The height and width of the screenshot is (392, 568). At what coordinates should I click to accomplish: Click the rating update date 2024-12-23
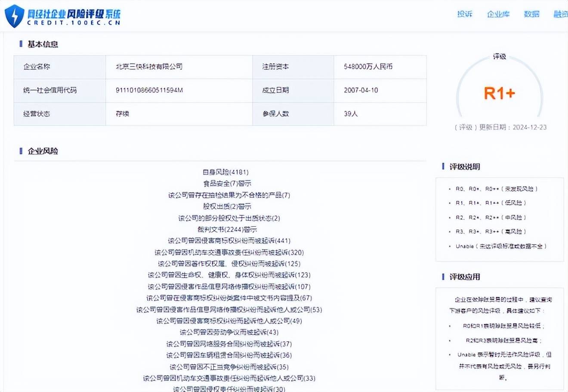click(x=530, y=127)
